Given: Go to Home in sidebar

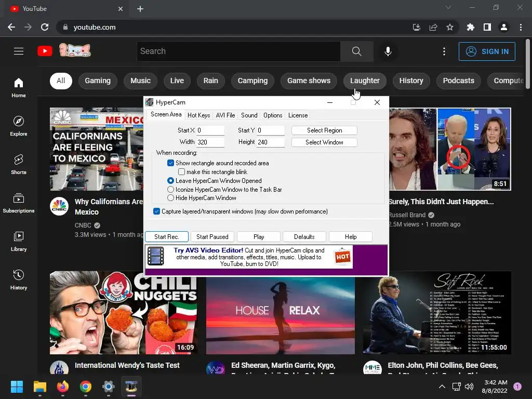Looking at the screenshot, I should coord(19,87).
